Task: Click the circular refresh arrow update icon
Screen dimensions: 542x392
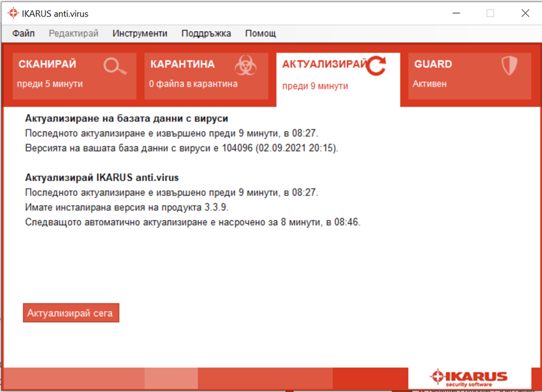Action: pos(376,65)
